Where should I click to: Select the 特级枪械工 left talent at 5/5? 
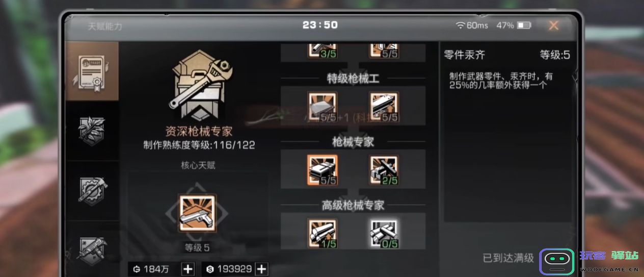322,106
